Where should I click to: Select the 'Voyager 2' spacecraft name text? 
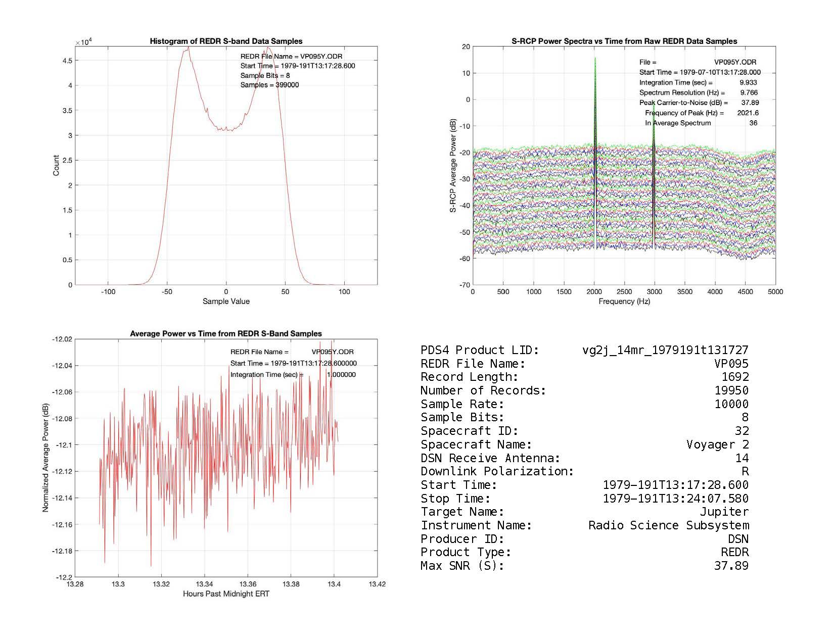[x=717, y=444]
